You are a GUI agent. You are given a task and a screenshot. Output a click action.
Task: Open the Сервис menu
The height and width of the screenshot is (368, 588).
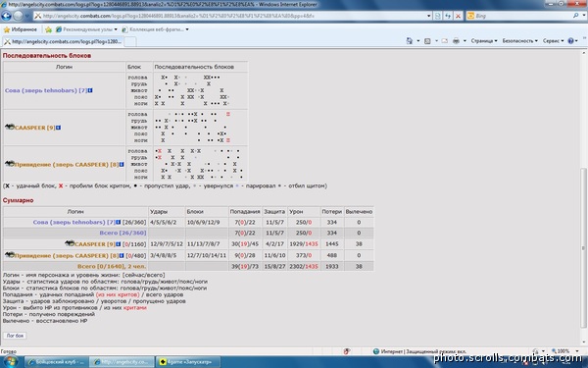(554, 41)
